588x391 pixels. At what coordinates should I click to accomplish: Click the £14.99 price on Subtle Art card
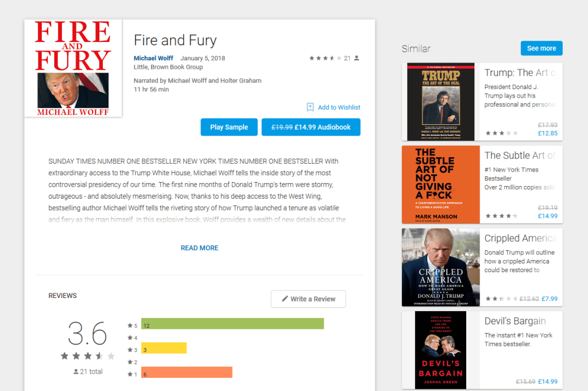(547, 216)
